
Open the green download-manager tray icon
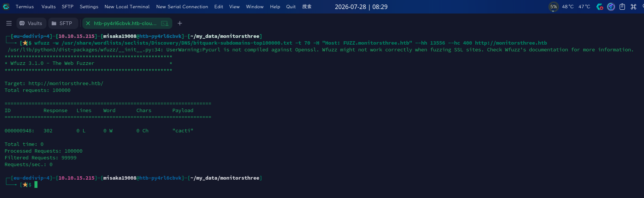pyautogui.click(x=600, y=6)
